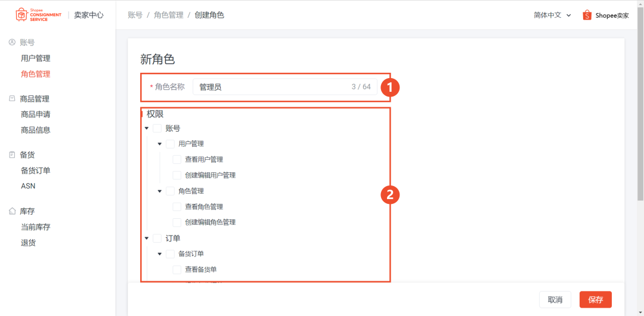Click the Shopee shopping bag icon
Image resolution: width=644 pixels, height=316 pixels.
pos(587,15)
